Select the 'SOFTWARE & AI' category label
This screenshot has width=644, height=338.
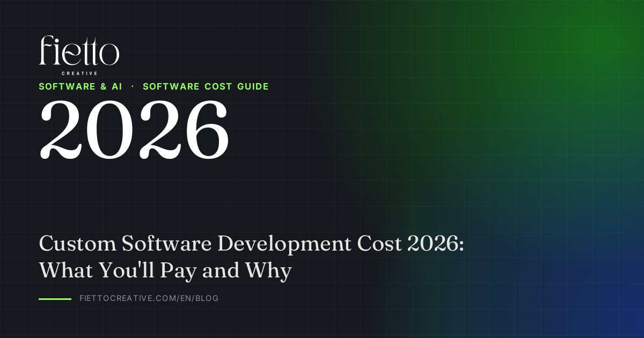point(80,86)
